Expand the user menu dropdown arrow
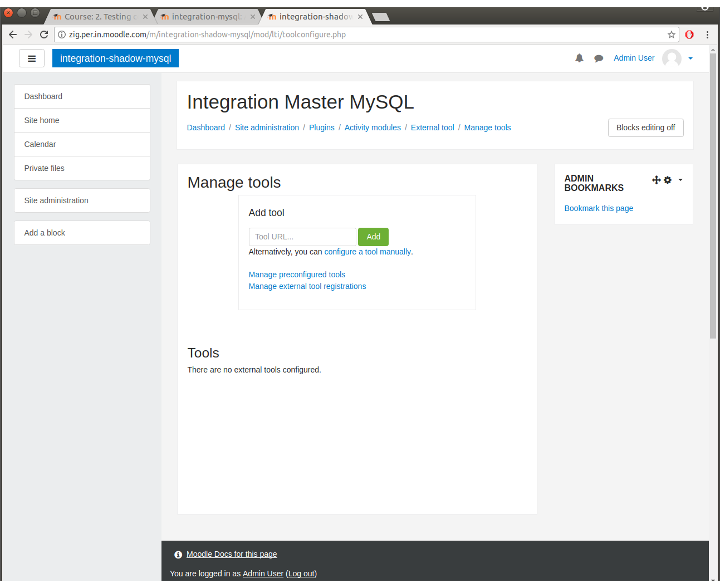720x588 pixels. coord(690,58)
